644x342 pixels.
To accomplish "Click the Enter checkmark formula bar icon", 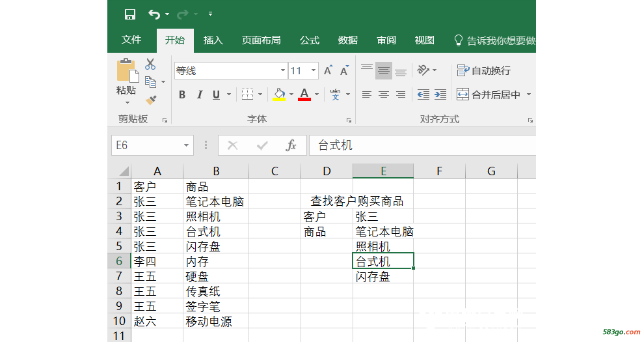I will 262,145.
